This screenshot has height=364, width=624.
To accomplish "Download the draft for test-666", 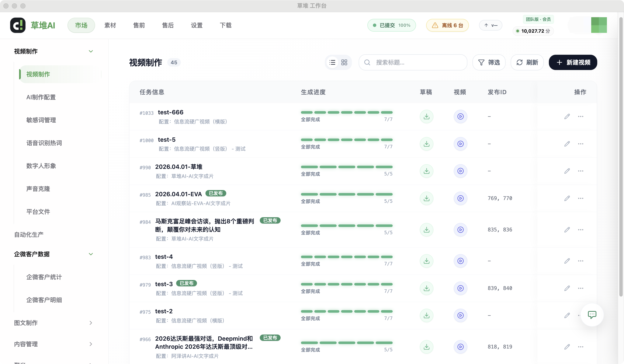I will pos(426,116).
